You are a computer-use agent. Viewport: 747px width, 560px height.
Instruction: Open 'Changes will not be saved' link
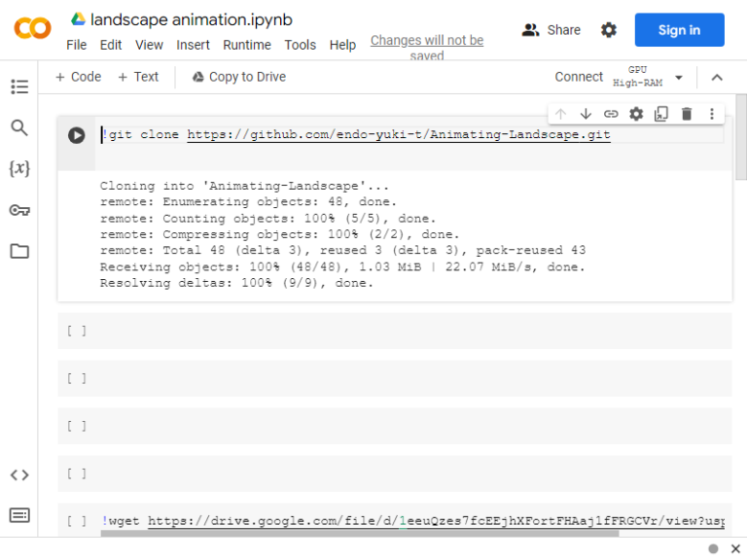point(427,48)
